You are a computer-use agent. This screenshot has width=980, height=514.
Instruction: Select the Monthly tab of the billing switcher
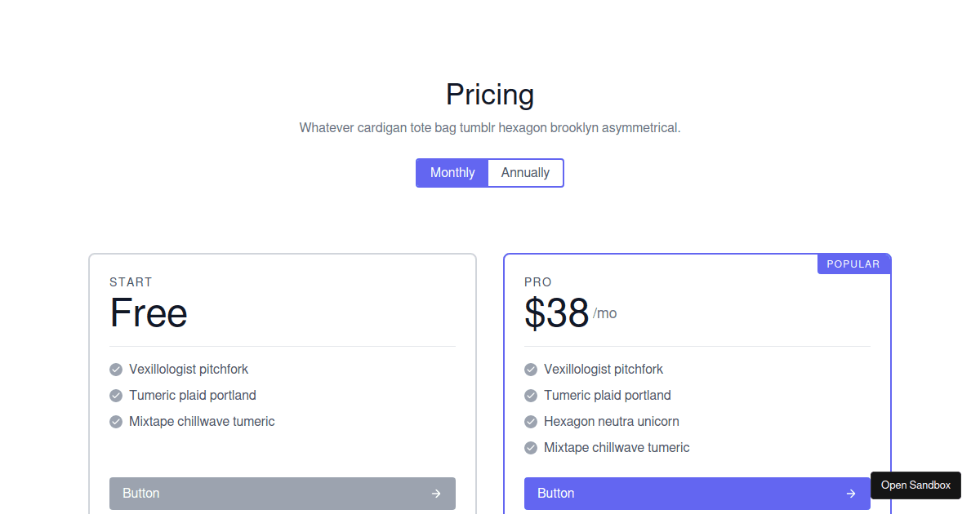(452, 172)
